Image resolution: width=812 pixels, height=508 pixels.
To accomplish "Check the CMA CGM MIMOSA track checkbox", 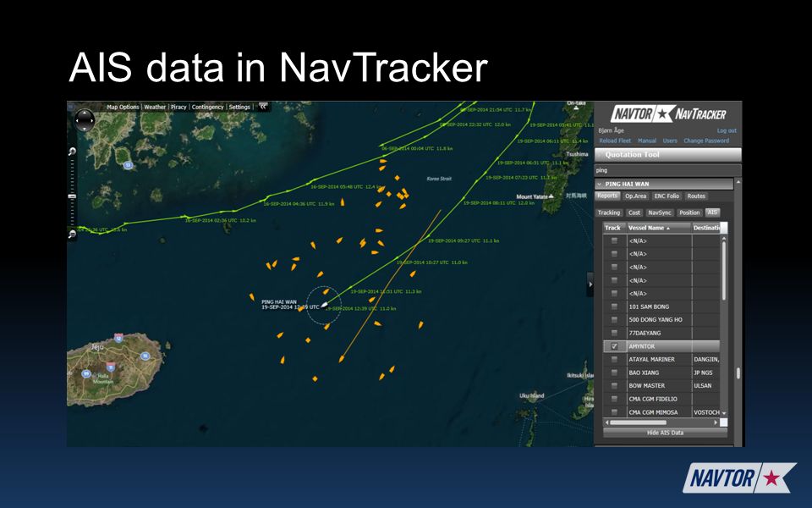I will (x=615, y=412).
